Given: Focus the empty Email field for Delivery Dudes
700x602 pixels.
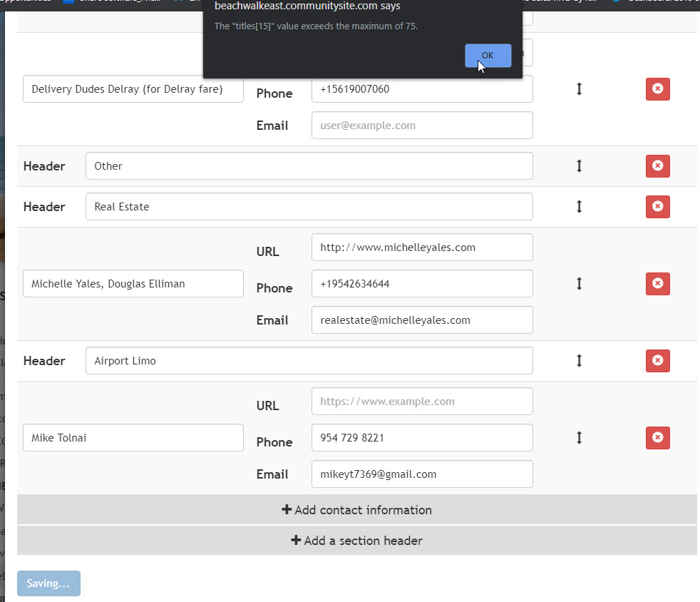Looking at the screenshot, I should tap(422, 126).
